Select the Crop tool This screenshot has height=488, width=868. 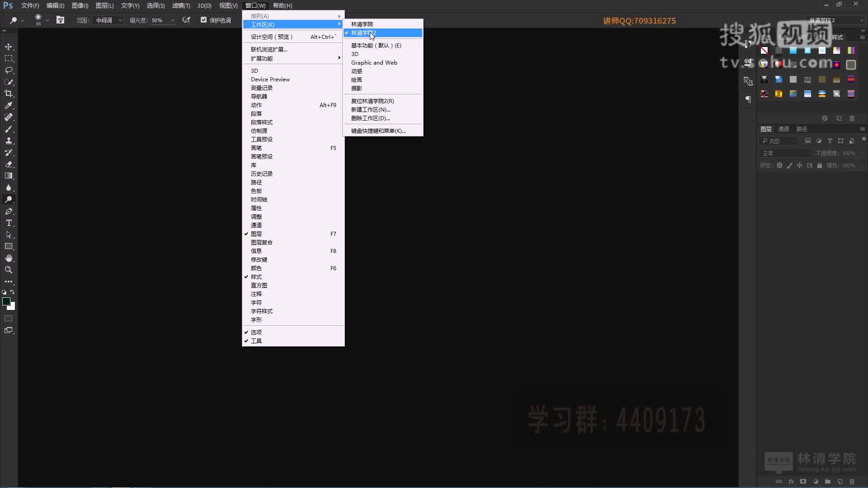coord(9,94)
